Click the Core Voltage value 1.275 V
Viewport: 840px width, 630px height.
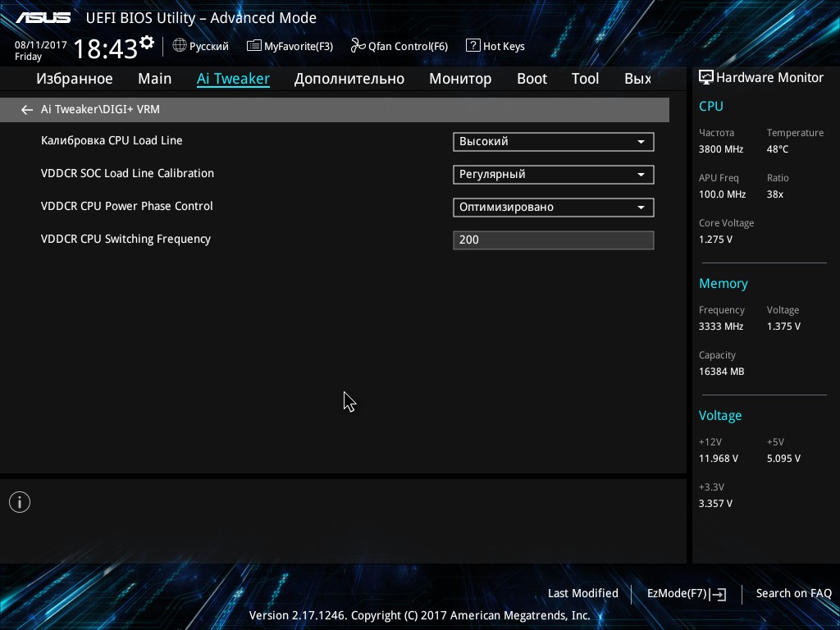[715, 240]
